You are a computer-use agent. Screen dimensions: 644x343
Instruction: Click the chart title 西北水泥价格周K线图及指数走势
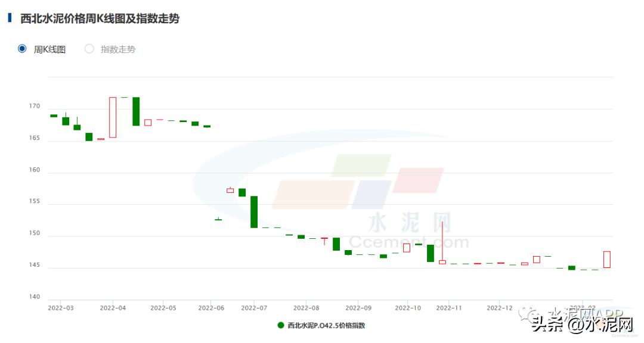(x=100, y=18)
